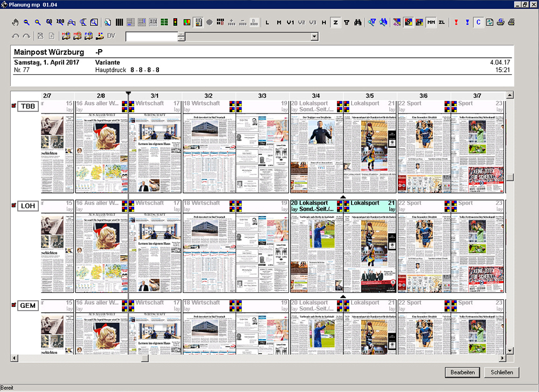Toggle the blue C toolbar button
539x392 pixels.
point(478,22)
